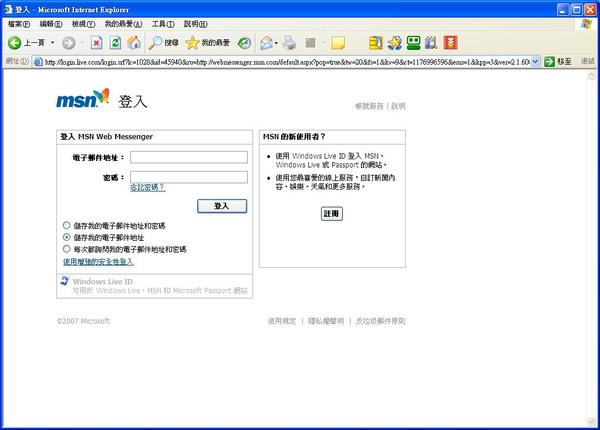Click the 註冊 sign-up button

tap(332, 213)
